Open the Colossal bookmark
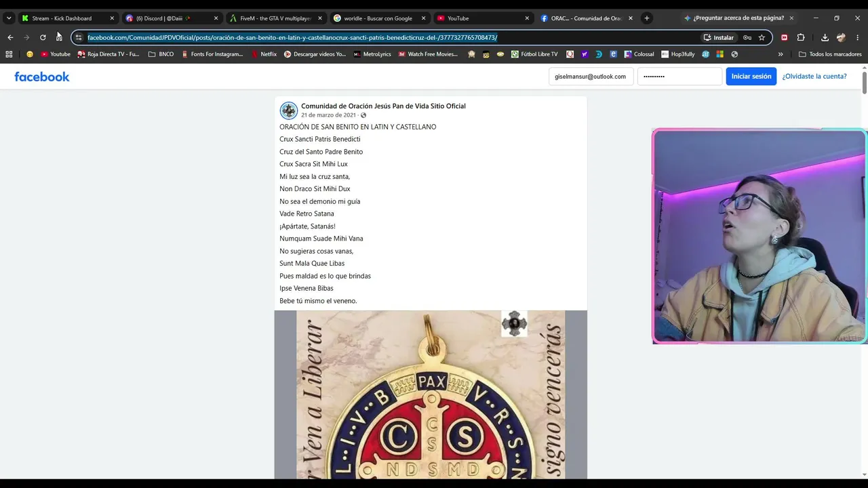The height and width of the screenshot is (488, 868). tap(639, 54)
